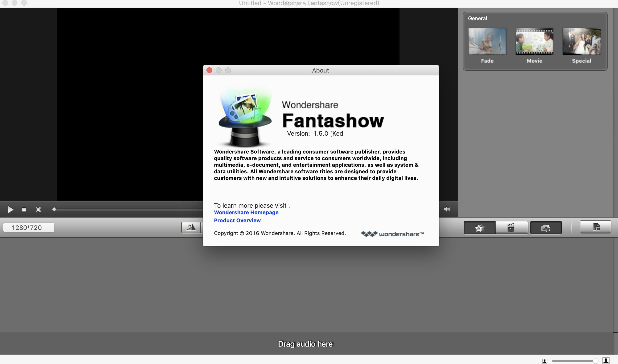Click the Version 1.5.0 text

[315, 133]
